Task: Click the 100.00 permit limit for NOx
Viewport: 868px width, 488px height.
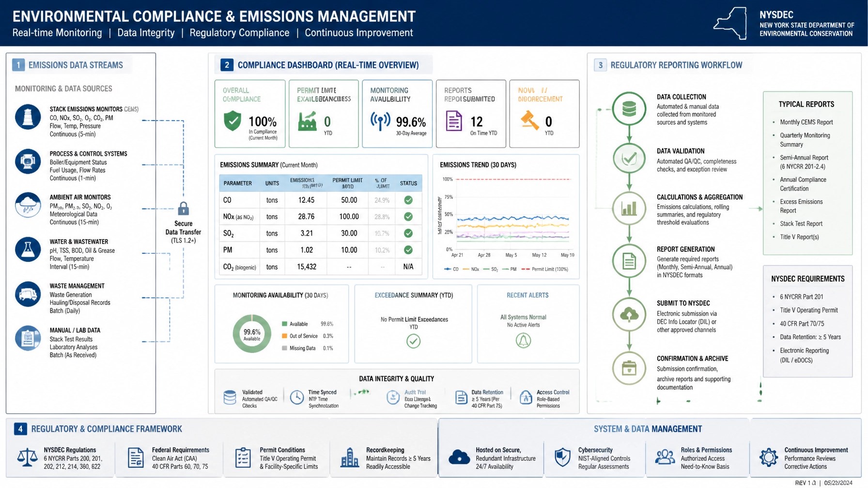Action: coord(349,216)
